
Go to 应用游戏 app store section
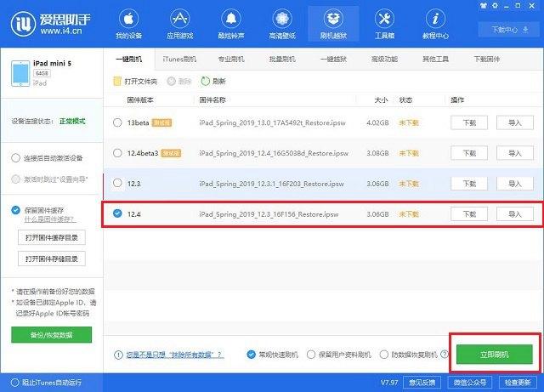pos(179,24)
